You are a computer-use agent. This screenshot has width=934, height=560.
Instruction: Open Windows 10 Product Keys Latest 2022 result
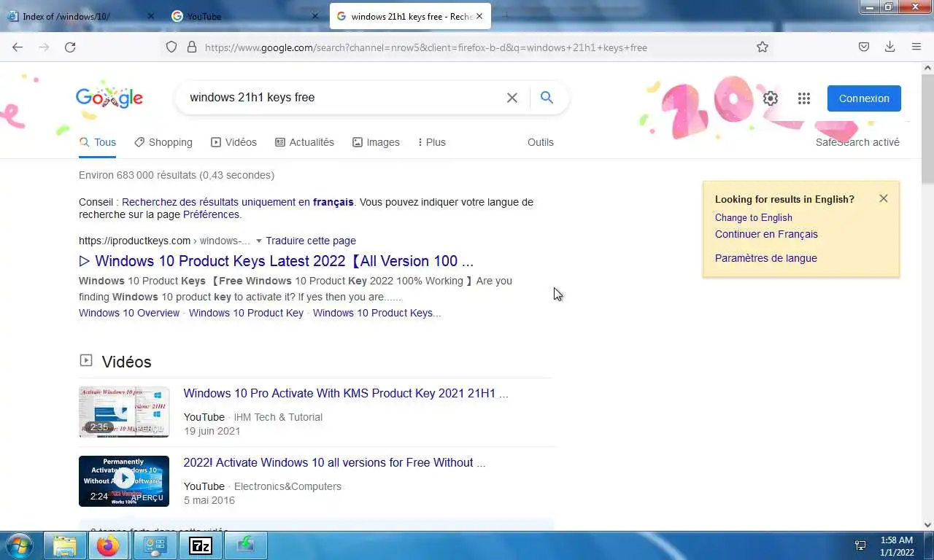click(x=276, y=261)
